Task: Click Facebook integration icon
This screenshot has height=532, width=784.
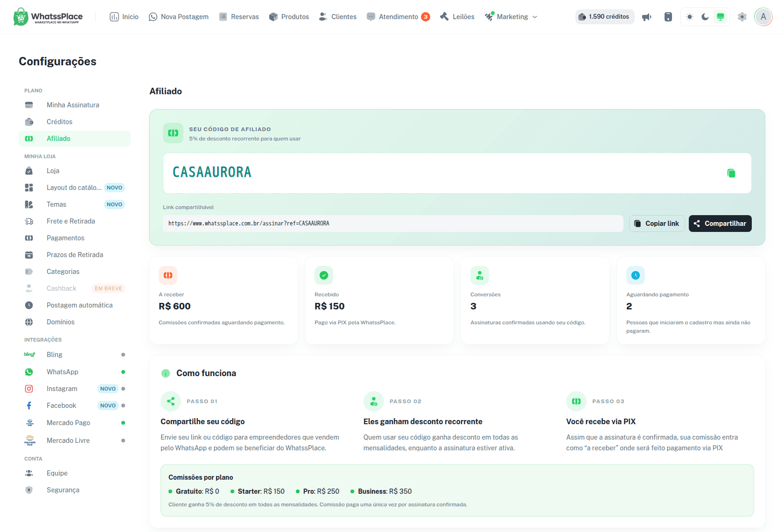Action: [29, 406]
